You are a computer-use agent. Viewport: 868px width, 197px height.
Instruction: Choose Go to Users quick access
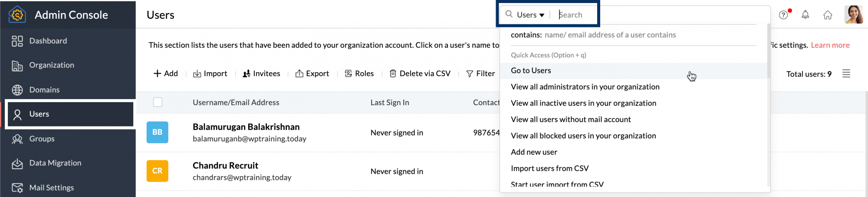pos(531,70)
